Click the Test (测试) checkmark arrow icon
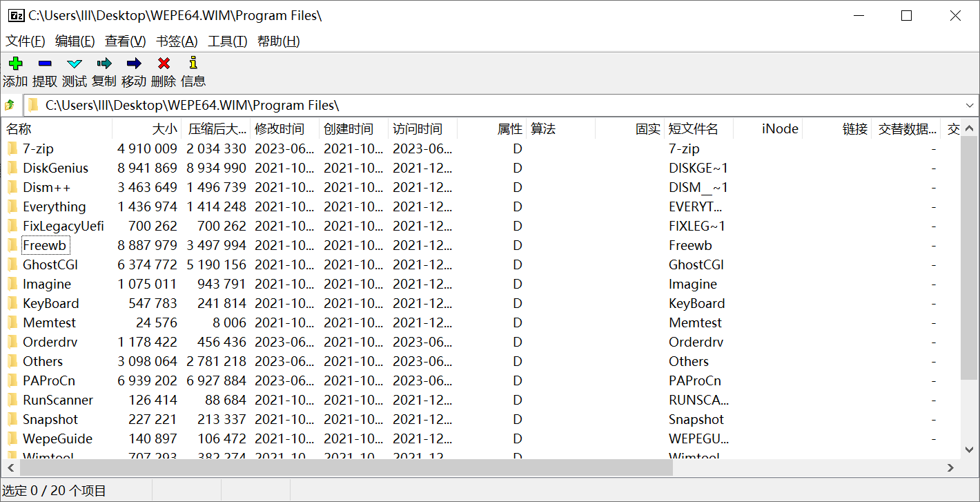980x502 pixels. tap(75, 64)
